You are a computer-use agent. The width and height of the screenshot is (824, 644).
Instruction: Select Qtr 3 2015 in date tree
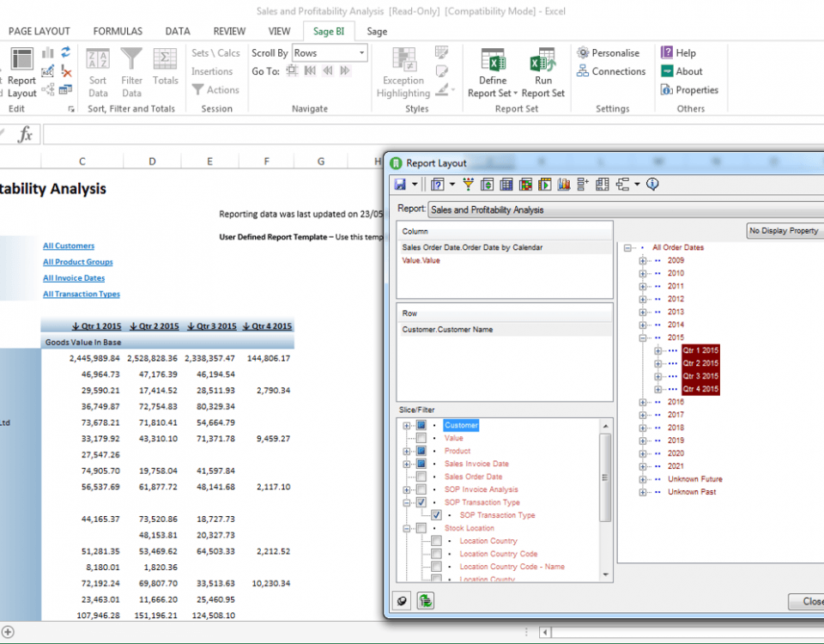click(x=700, y=376)
